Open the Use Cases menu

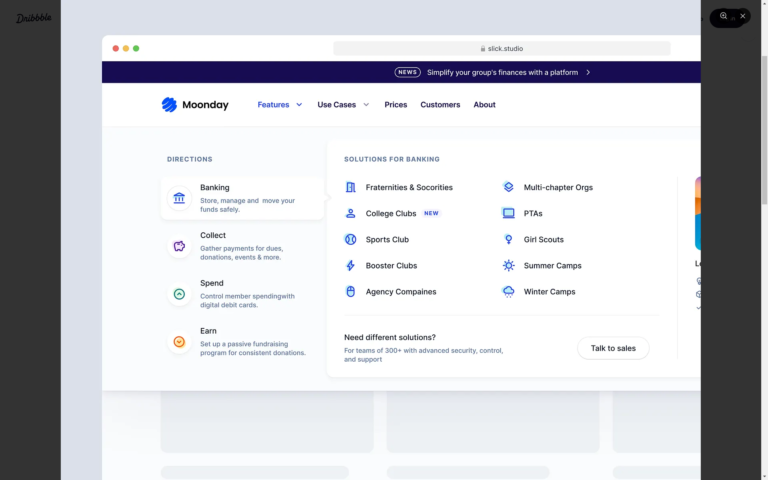click(x=336, y=104)
